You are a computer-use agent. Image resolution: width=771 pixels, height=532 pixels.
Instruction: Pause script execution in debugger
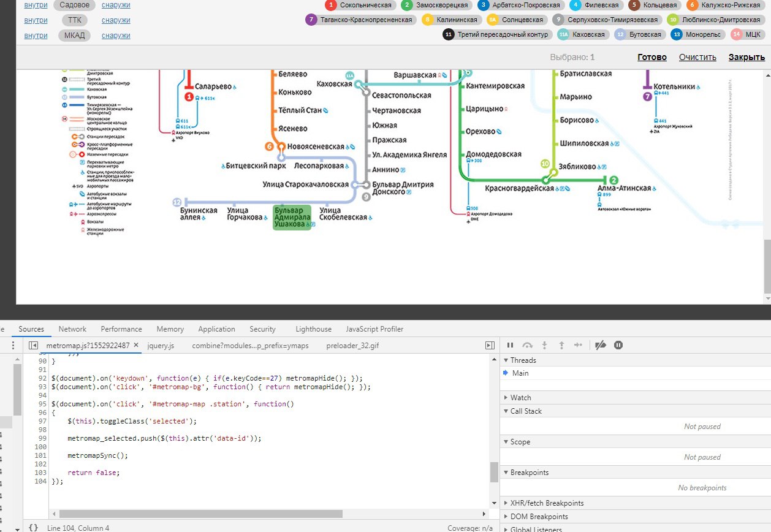point(510,346)
